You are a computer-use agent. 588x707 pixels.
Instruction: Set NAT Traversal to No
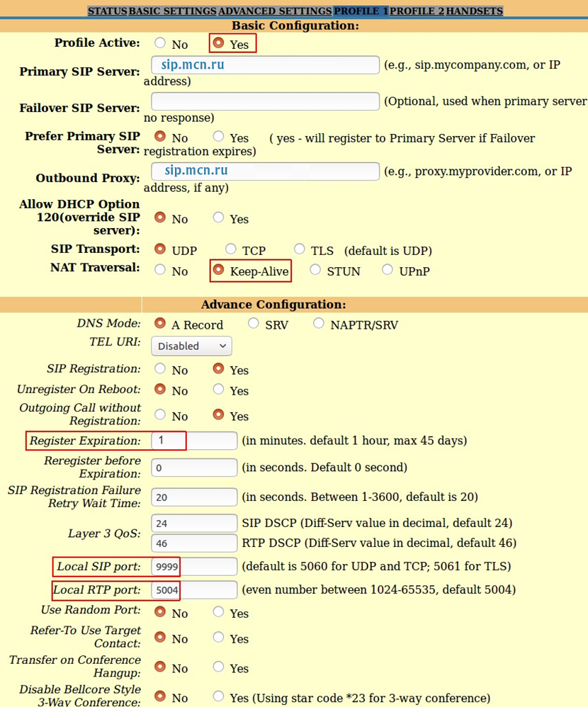tap(160, 270)
